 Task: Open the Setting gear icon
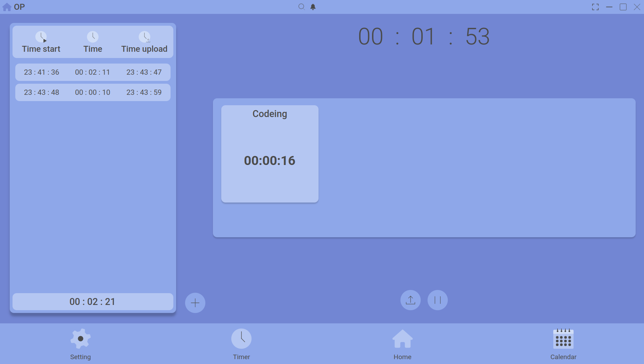(81, 339)
